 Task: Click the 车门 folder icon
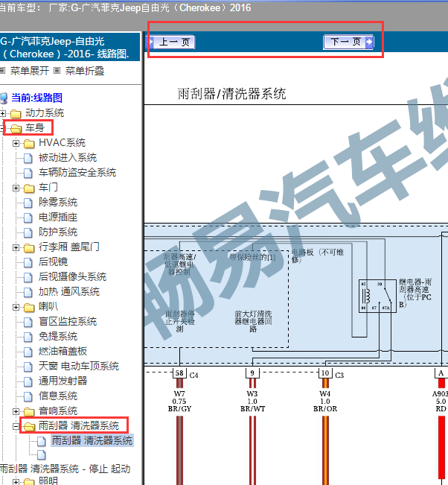[x=29, y=188]
